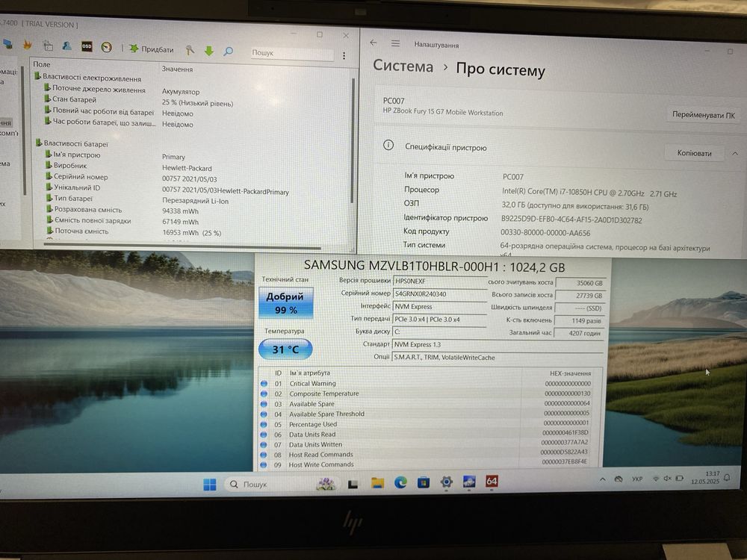
Task: Click the AIDA64 vertical scrollbar
Action: (353, 140)
